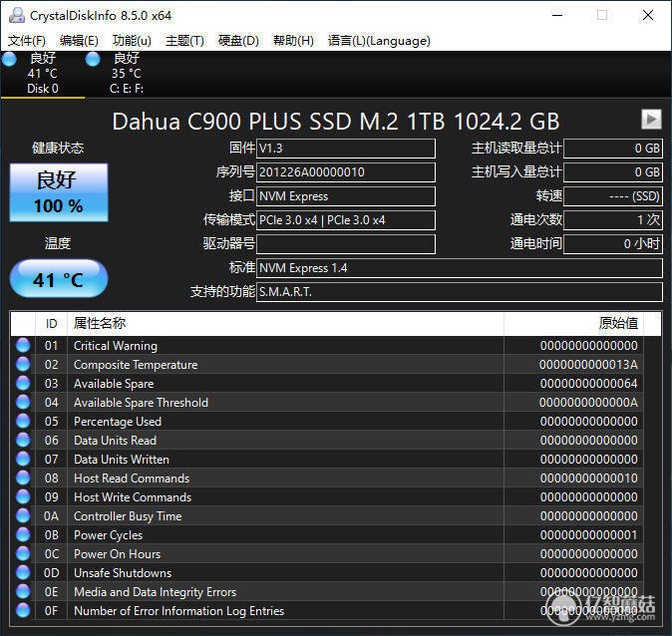Select the Controller Busy Time row name
The image size is (672, 636).
pyautogui.click(x=128, y=516)
